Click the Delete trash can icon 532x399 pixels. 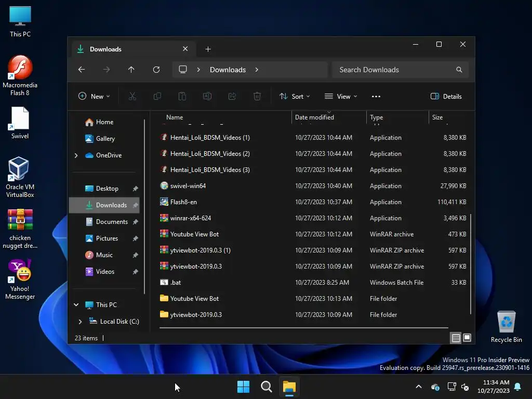pos(257,96)
